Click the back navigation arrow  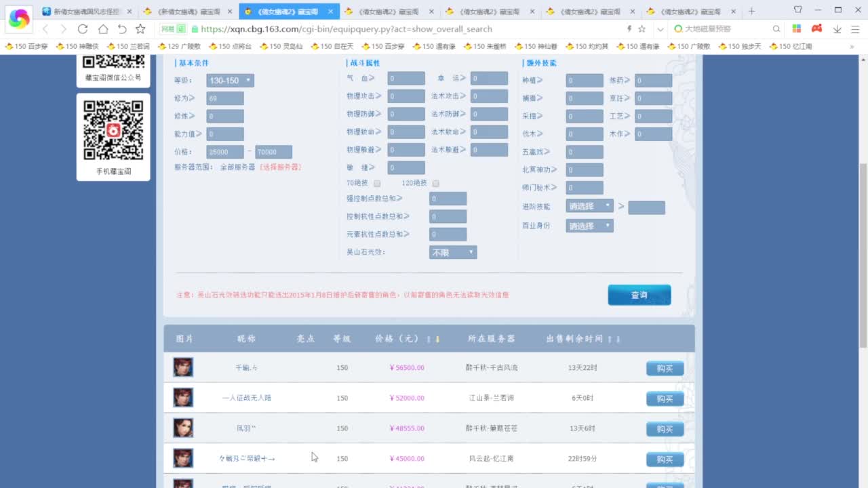coord(45,30)
